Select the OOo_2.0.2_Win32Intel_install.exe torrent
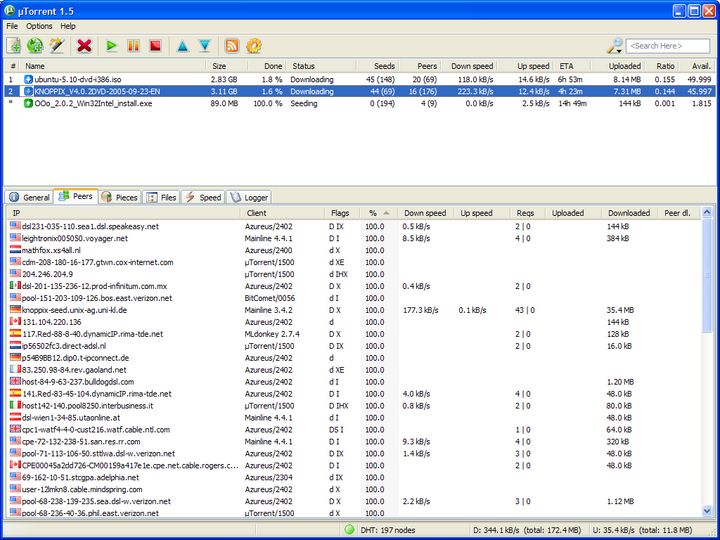The image size is (720, 540). click(x=360, y=103)
